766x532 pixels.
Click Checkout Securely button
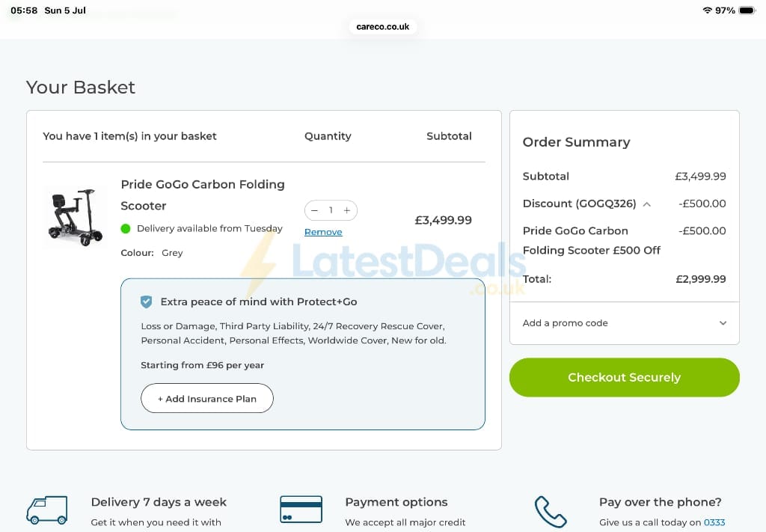pos(625,377)
